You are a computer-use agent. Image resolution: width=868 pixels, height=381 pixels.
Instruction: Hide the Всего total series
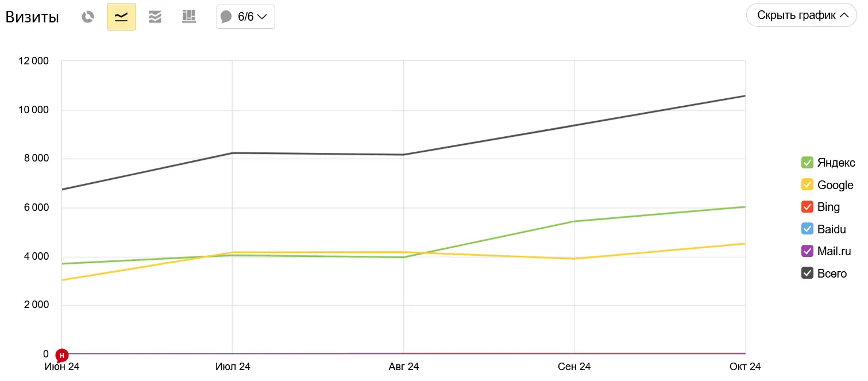coord(807,274)
